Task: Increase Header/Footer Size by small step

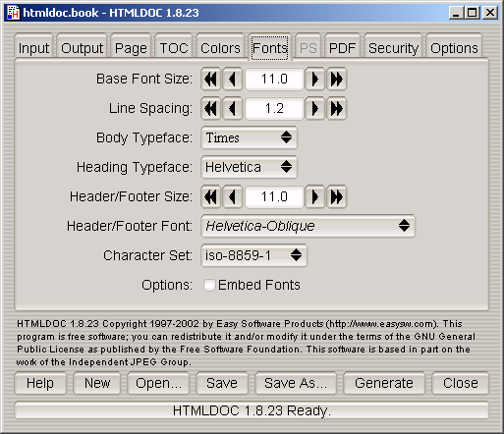Action: coord(314,196)
